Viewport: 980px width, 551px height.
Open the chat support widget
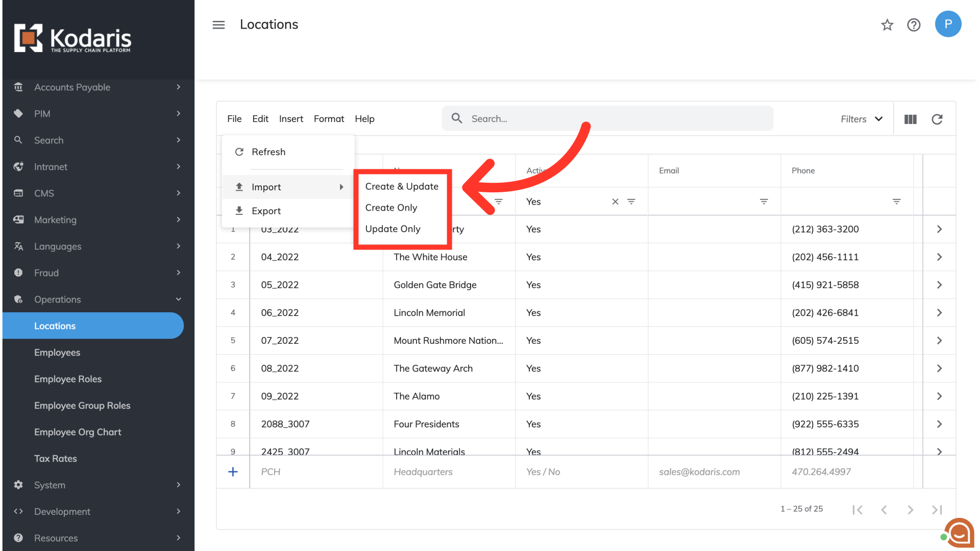(x=959, y=533)
